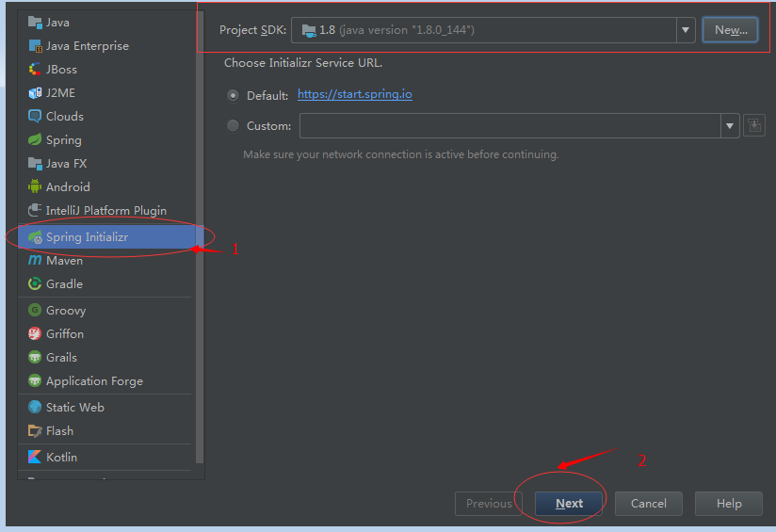The width and height of the screenshot is (776, 532).
Task: Click the Static Web globe icon
Action: pyautogui.click(x=35, y=407)
